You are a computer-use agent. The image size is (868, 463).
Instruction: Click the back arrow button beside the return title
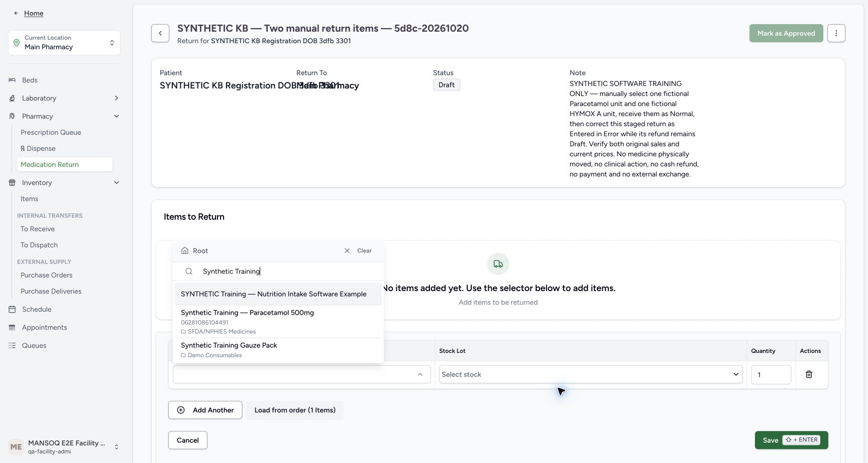coord(160,33)
